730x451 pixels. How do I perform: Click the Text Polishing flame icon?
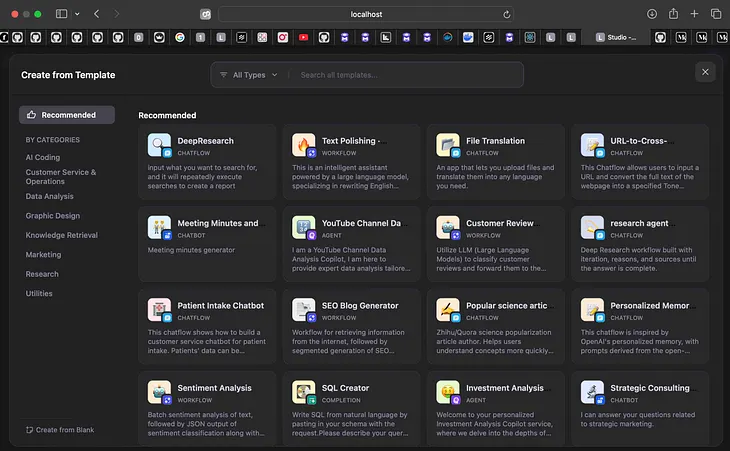pyautogui.click(x=304, y=145)
